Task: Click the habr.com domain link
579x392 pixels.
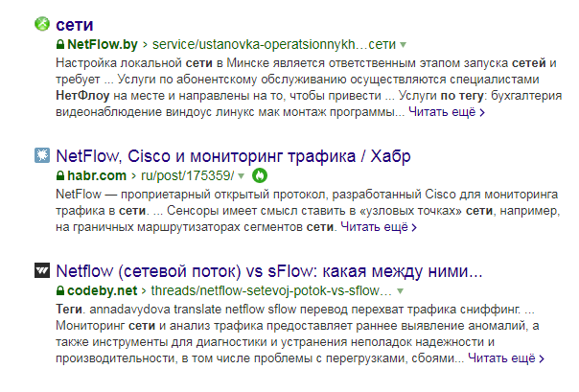Action: 97,175
